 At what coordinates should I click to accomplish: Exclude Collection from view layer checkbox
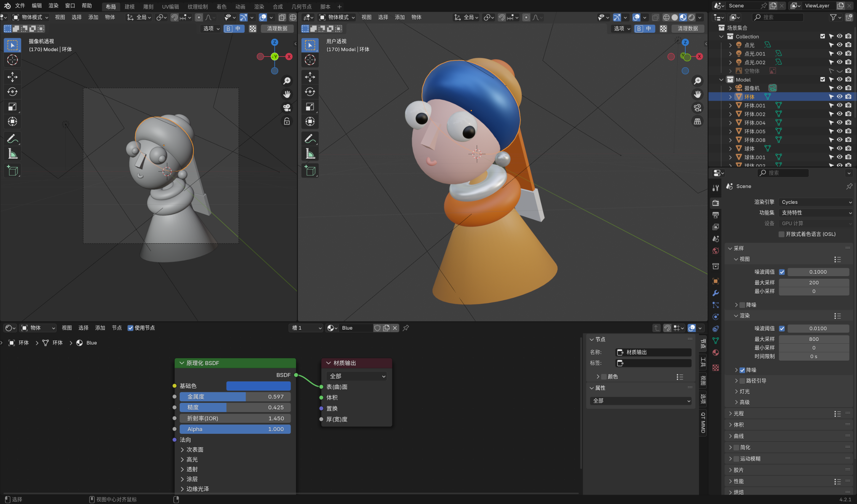click(822, 36)
